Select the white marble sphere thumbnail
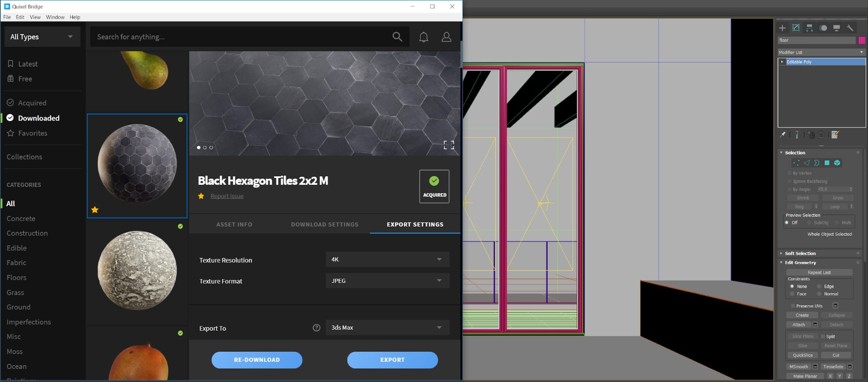The width and height of the screenshot is (868, 382). coord(137,271)
